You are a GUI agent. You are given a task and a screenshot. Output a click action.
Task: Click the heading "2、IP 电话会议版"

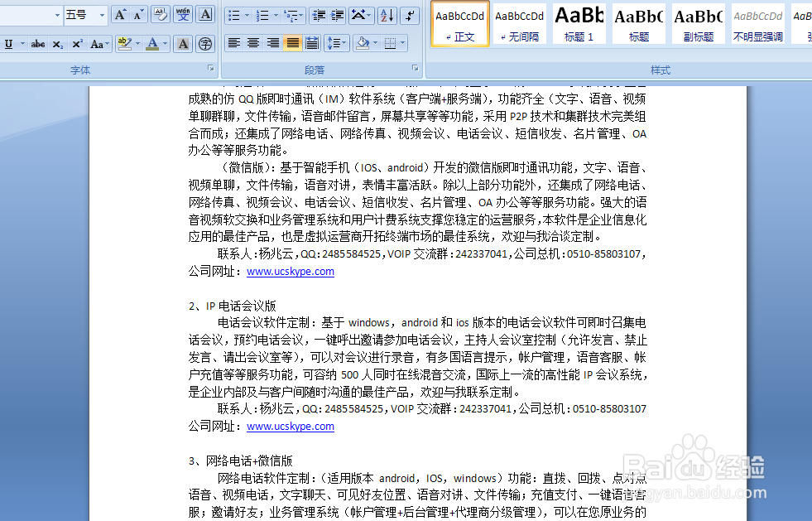pyautogui.click(x=232, y=306)
